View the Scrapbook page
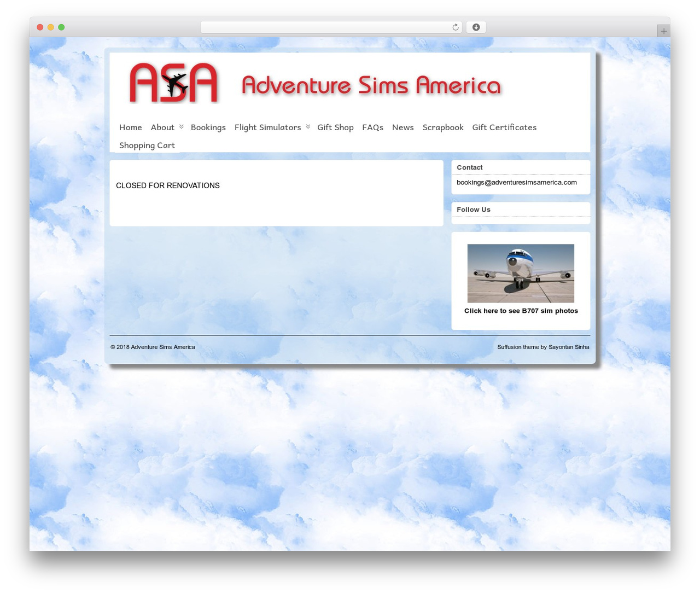Viewport: 700px width, 593px height. tap(443, 127)
